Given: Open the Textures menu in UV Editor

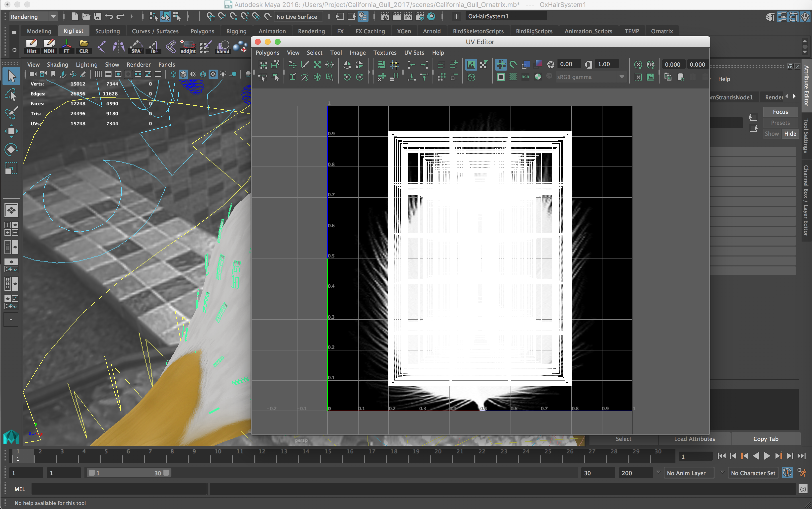Looking at the screenshot, I should pos(384,52).
